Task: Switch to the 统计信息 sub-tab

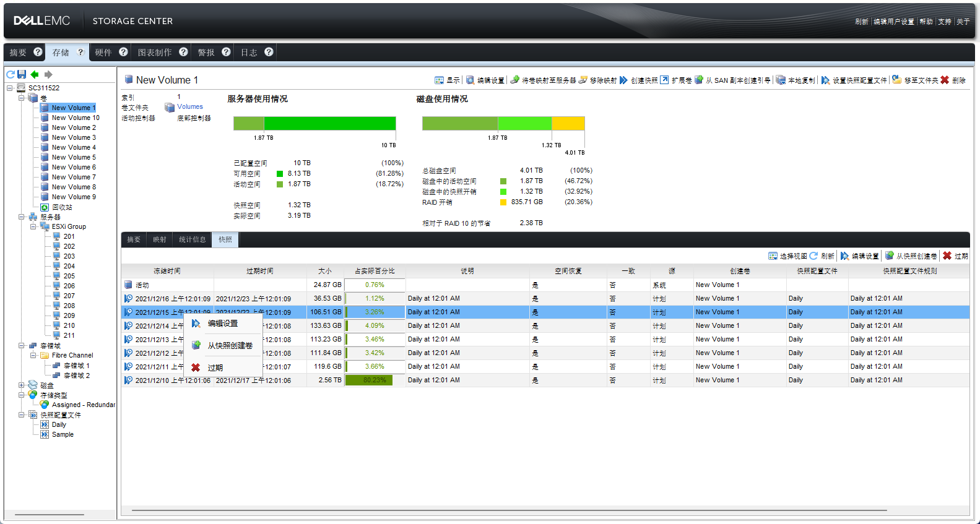Action: point(193,239)
